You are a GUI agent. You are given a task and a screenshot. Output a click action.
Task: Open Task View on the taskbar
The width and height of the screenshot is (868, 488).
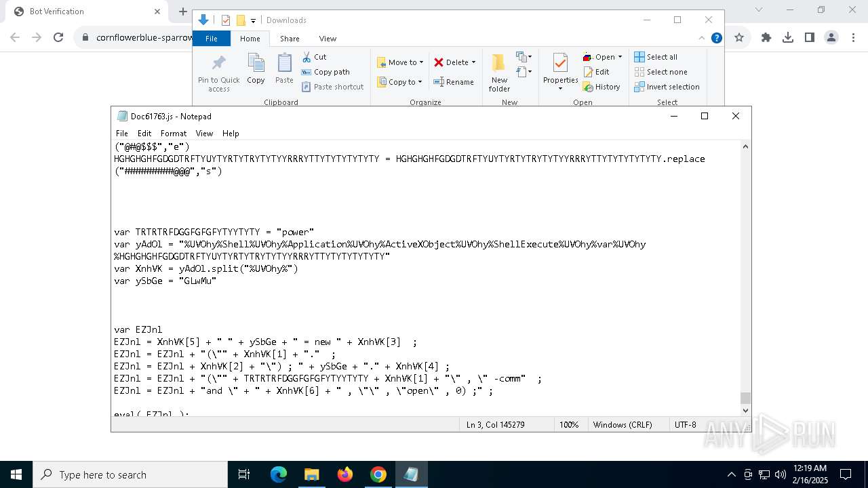(244, 474)
